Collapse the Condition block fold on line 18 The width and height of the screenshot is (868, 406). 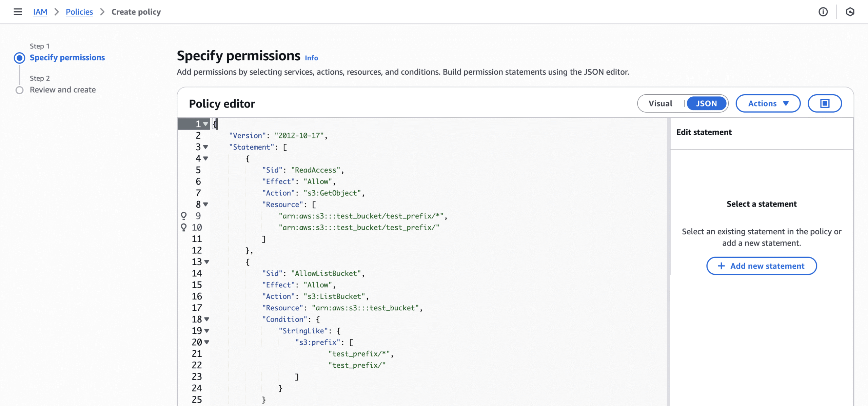(206, 319)
